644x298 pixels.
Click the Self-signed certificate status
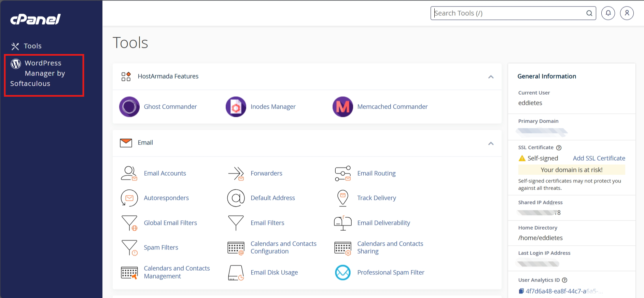pyautogui.click(x=543, y=158)
